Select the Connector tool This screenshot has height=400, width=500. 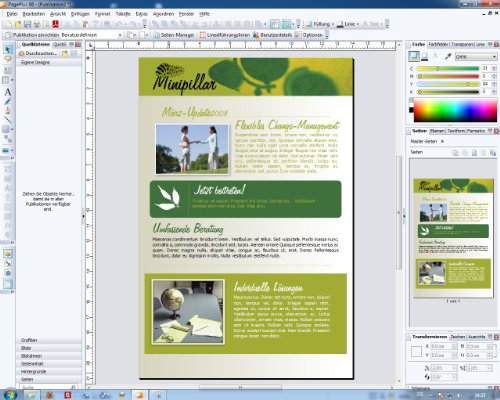pos(7,139)
